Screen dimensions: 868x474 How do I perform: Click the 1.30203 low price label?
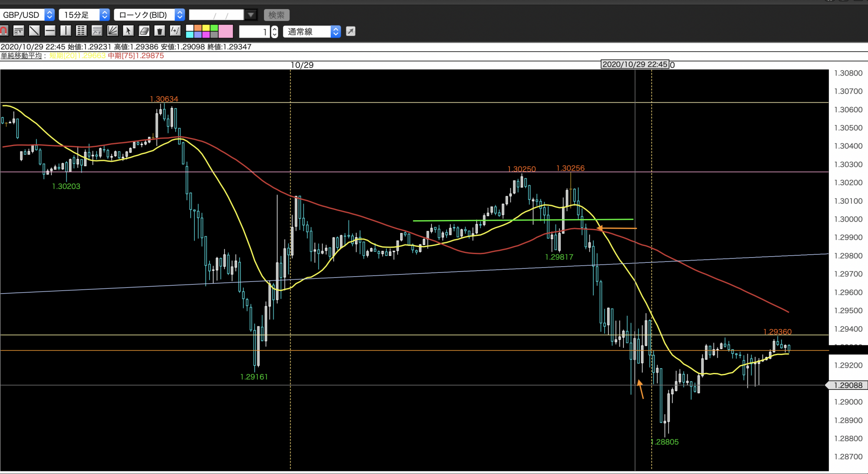[x=66, y=186]
